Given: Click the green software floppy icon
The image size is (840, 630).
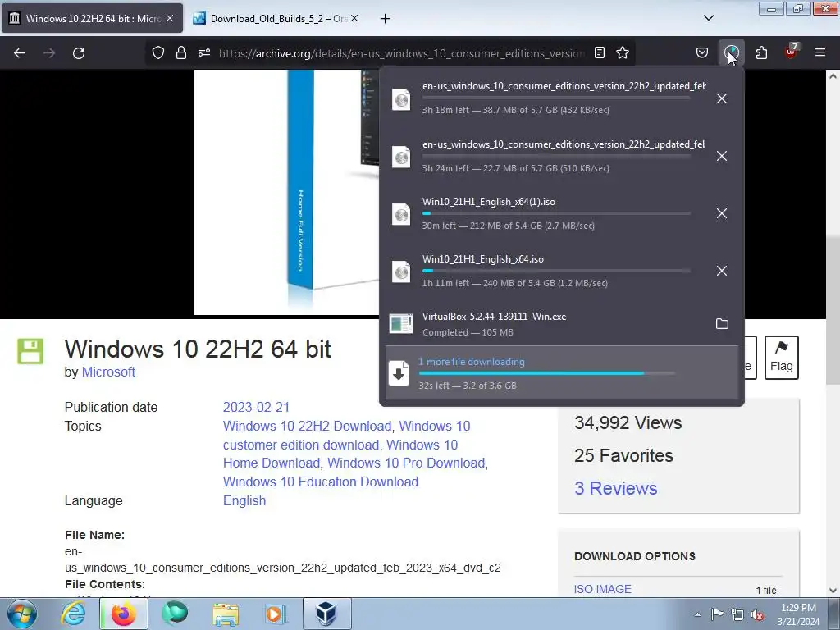Looking at the screenshot, I should point(30,351).
